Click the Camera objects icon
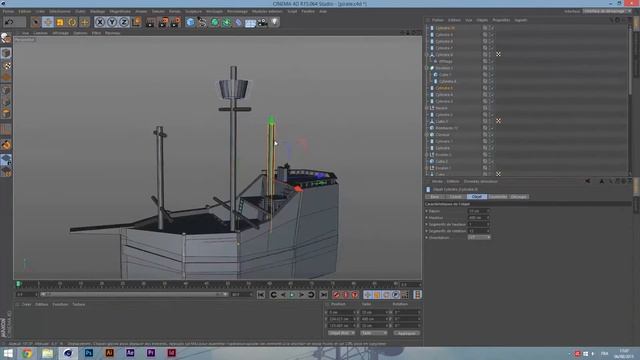This screenshot has width=640, height=360. [x=262, y=22]
